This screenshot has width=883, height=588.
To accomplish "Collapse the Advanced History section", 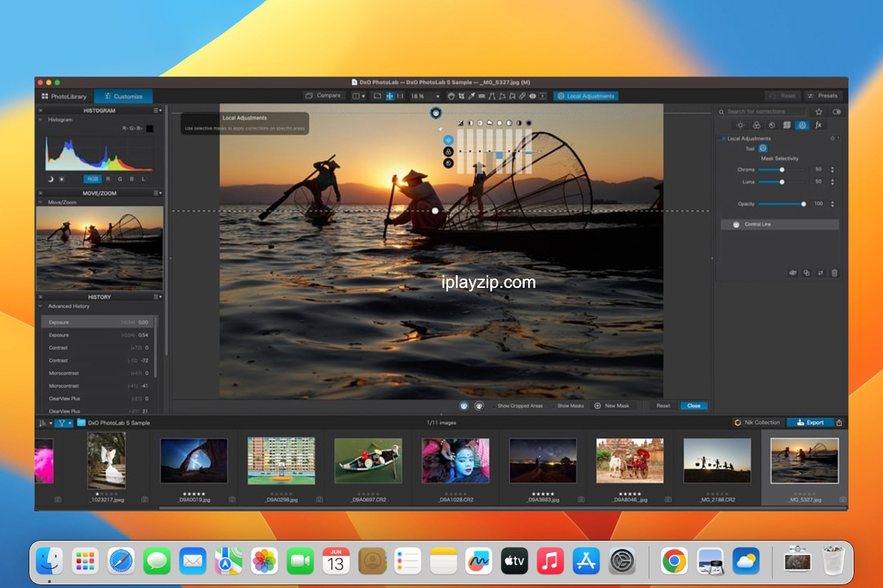I will (40, 306).
